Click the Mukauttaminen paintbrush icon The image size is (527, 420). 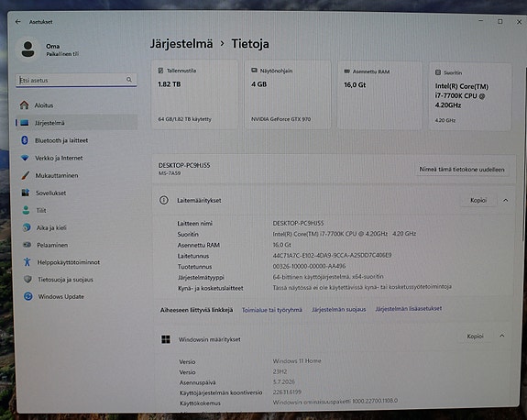tap(26, 175)
